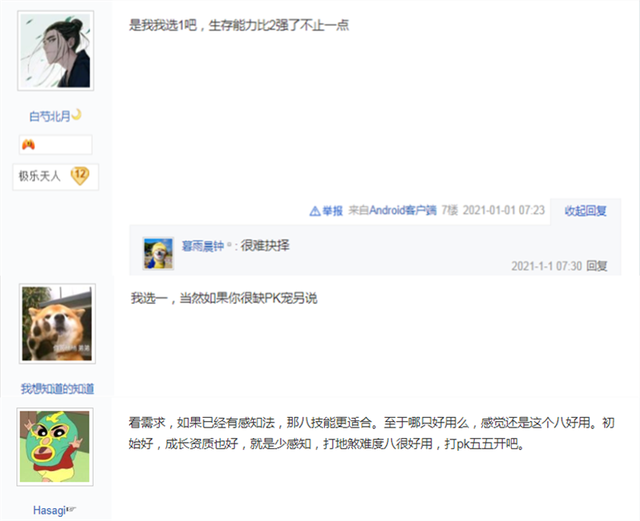Open the Android客户端 link

[403, 210]
